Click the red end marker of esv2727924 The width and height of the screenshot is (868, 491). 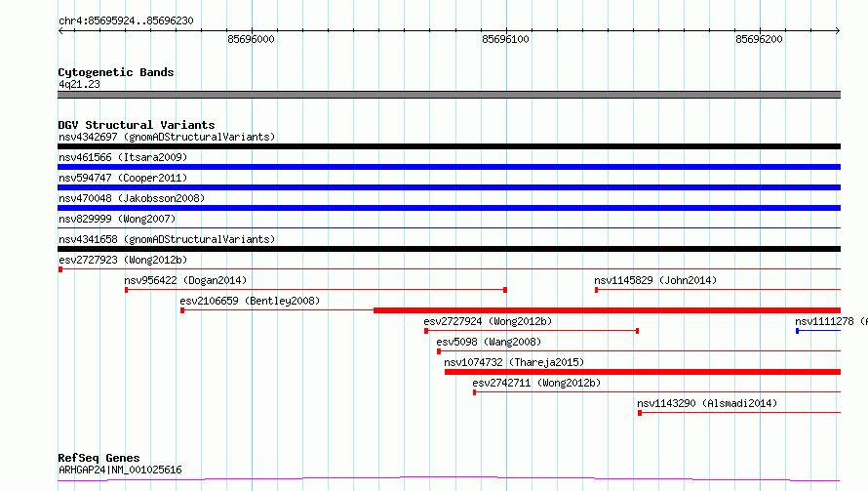(637, 331)
